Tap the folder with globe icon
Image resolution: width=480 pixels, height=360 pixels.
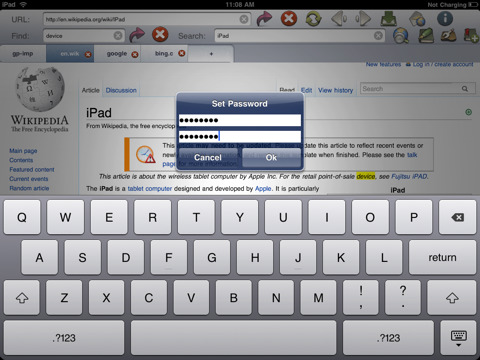click(417, 19)
